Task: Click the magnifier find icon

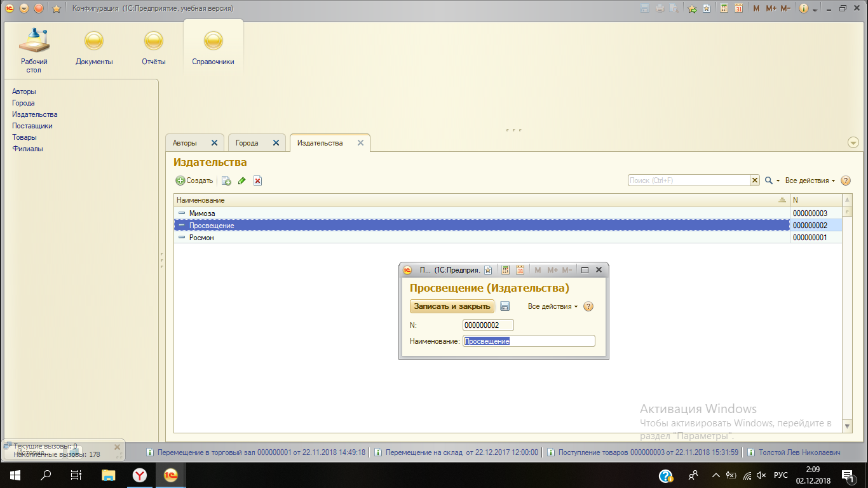Action: 769,180
